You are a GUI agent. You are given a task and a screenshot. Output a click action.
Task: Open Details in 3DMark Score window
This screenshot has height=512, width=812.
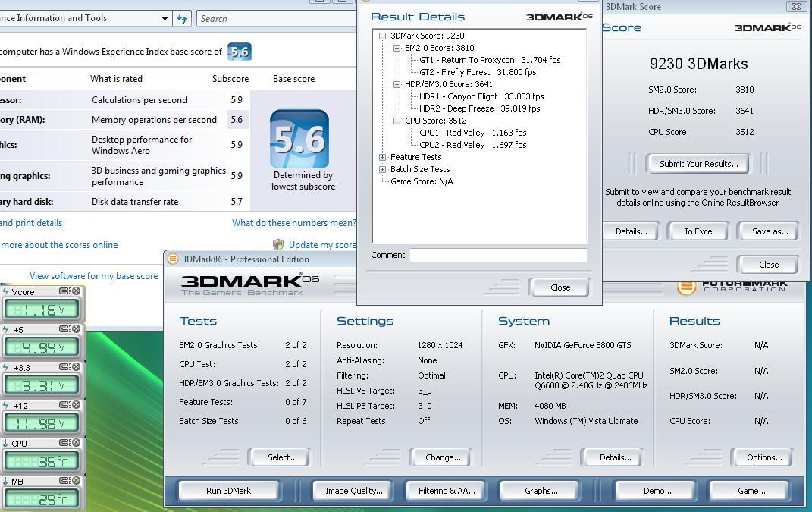click(x=632, y=231)
